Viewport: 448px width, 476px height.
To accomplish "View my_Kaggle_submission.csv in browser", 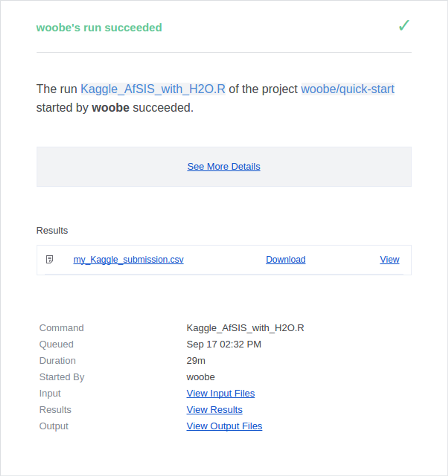I will 389,259.
